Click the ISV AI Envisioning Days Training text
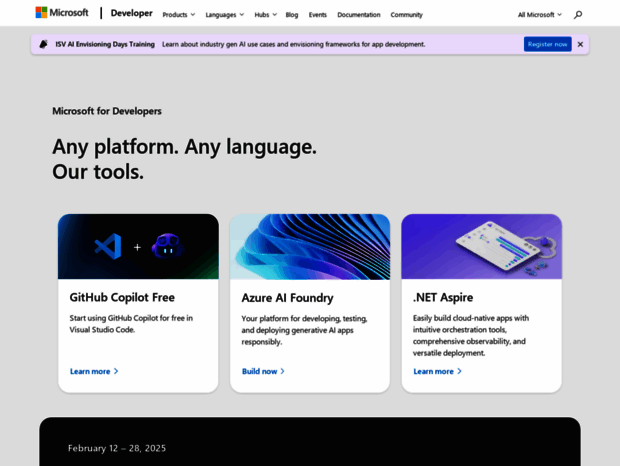This screenshot has width=620, height=466. coord(105,44)
